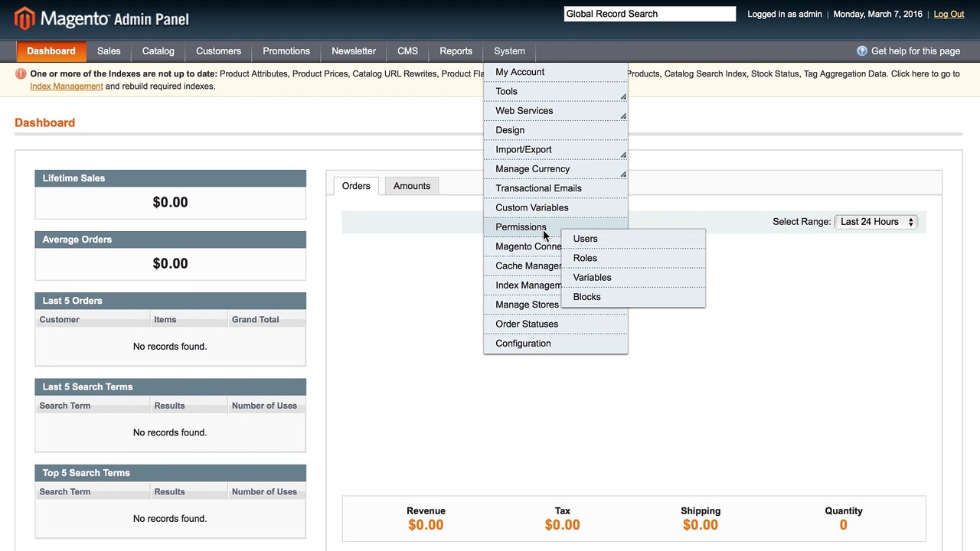Expand the Tools submenu arrow
980x551 pixels.
tap(623, 96)
